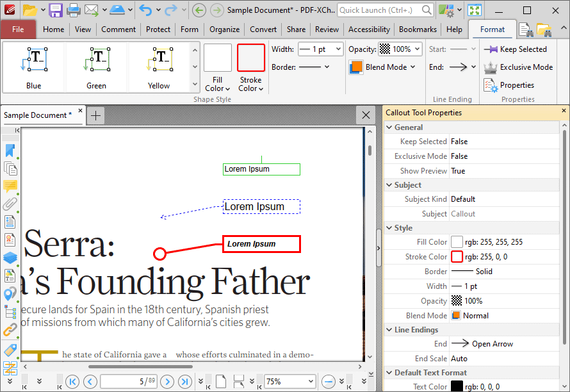This screenshot has height=392, width=570.
Task: Open the Bookmarks pane from sidebar
Action: tap(10, 151)
